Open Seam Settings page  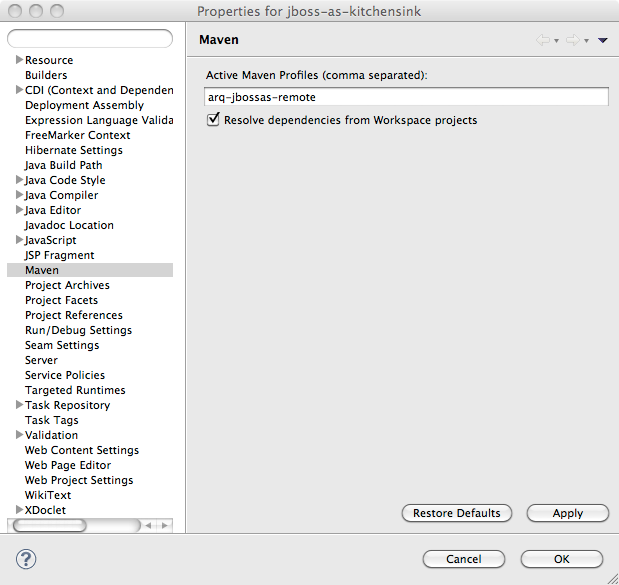(x=62, y=345)
